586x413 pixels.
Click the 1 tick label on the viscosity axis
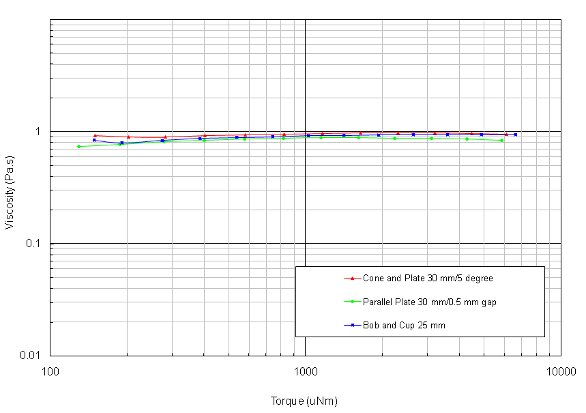click(x=37, y=132)
